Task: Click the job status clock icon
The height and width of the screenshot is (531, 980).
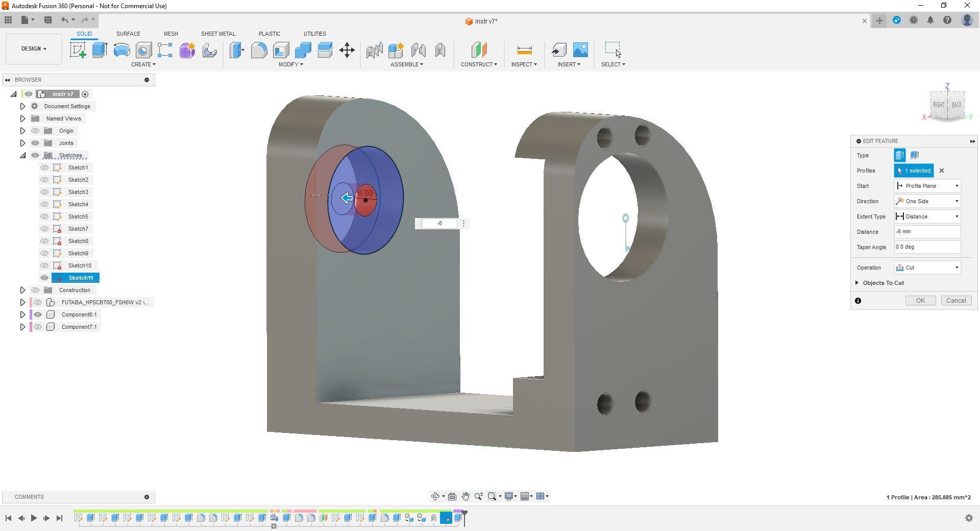Action: 914,20
